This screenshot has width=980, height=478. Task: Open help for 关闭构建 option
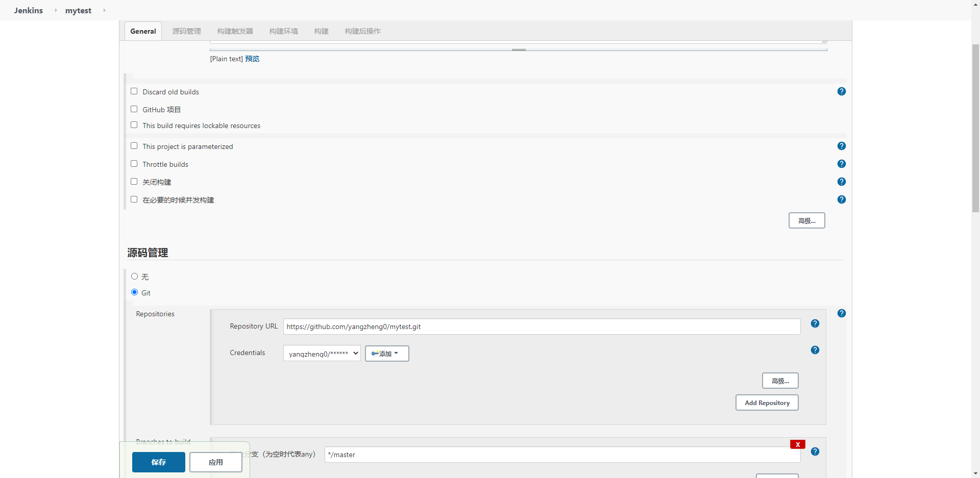[841, 181]
